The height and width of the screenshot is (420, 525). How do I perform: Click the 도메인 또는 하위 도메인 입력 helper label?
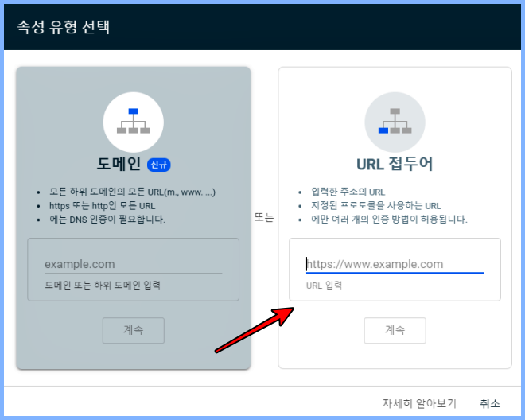pos(103,285)
